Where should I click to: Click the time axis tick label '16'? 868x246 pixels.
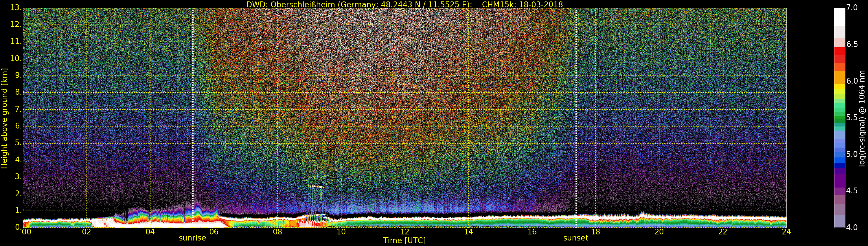coord(532,232)
